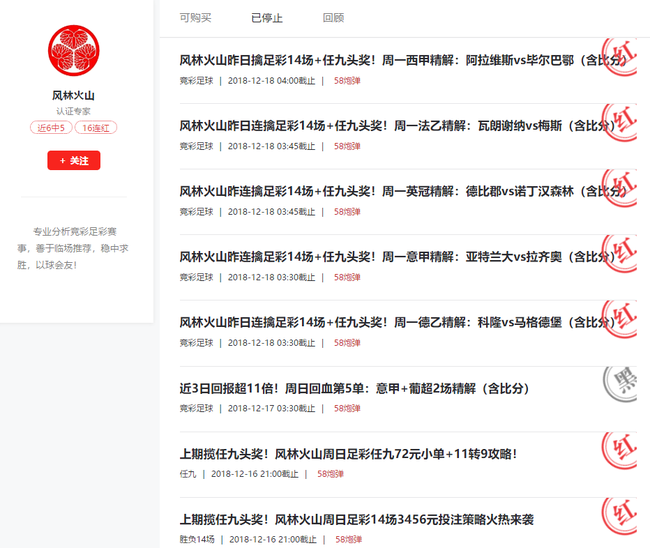
Task: Click 竞彩足球 label under 阿拉维斯vs毕尔巴鄂
Action: (x=196, y=81)
